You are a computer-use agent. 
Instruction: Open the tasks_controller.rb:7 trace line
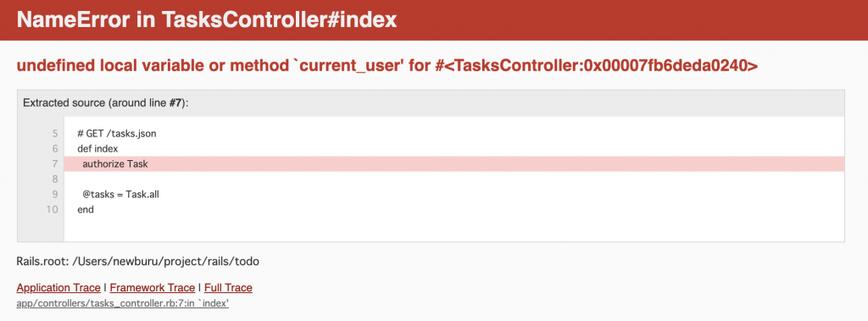(x=123, y=304)
